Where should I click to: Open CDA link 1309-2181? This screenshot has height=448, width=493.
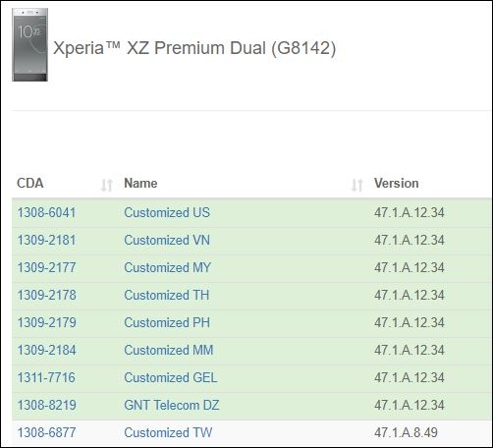pyautogui.click(x=46, y=240)
